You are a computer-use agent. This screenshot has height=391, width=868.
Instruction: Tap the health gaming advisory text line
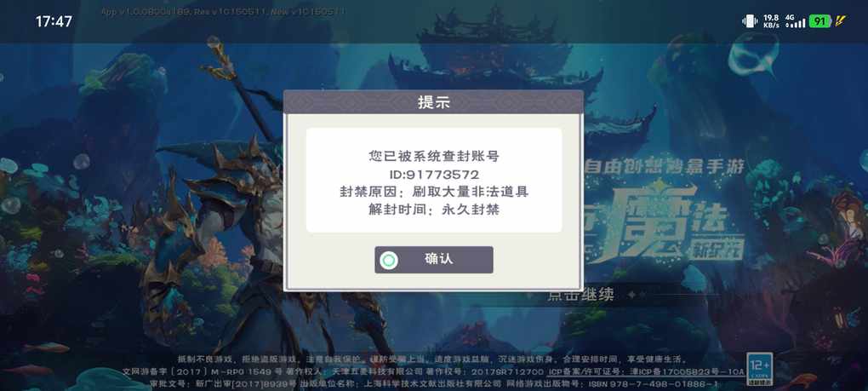tap(432, 359)
